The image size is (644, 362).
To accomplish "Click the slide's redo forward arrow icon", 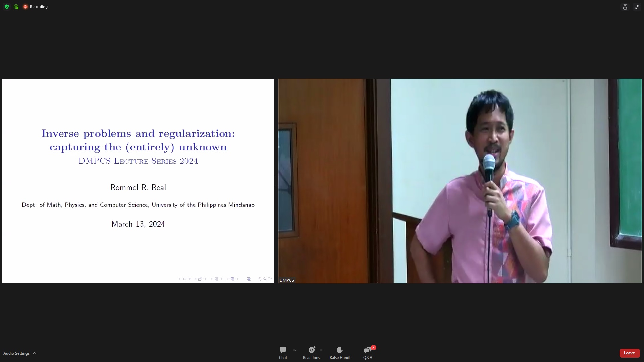I will tap(269, 279).
